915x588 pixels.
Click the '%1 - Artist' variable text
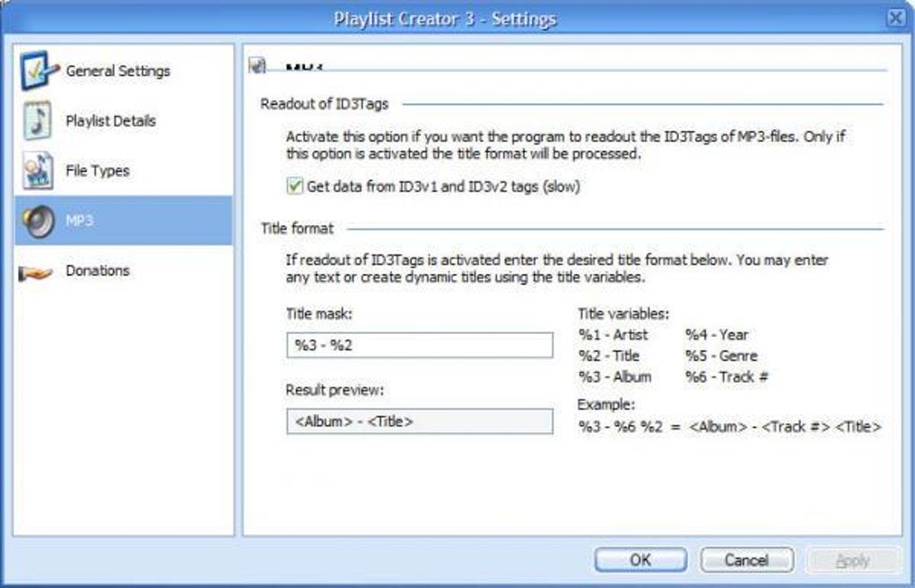click(613, 335)
